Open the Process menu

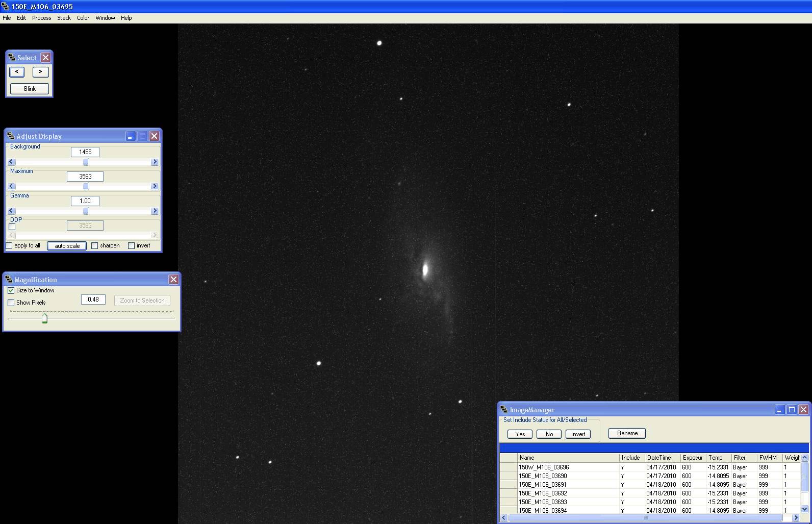click(x=41, y=18)
